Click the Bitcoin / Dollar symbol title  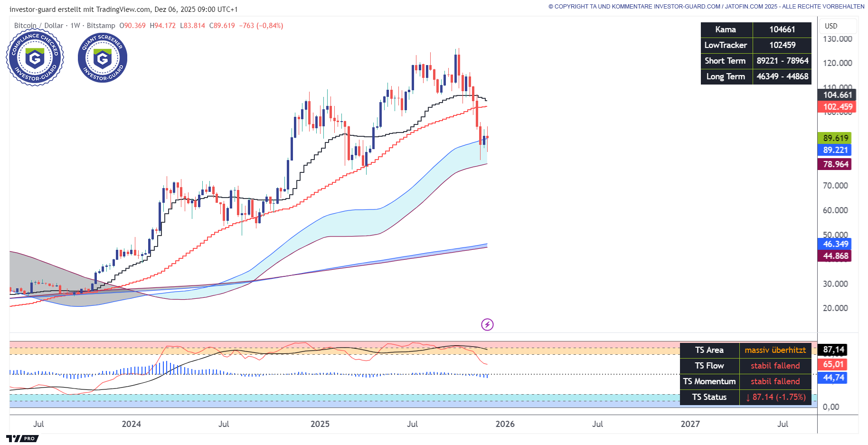pyautogui.click(x=38, y=26)
